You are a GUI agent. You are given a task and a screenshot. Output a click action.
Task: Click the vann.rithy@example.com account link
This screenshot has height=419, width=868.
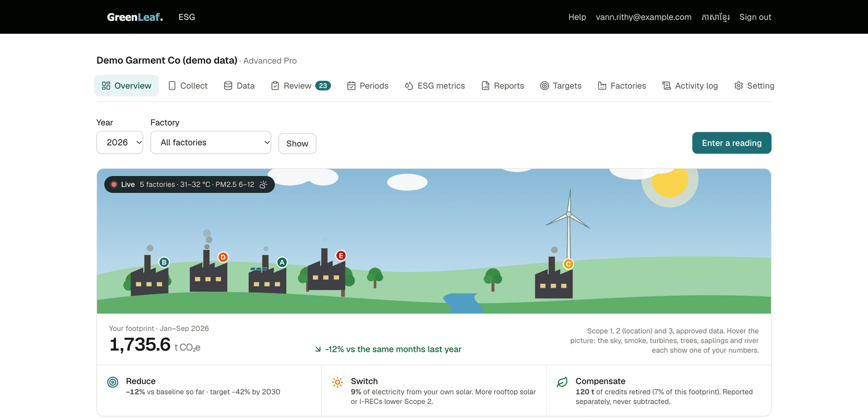(644, 17)
